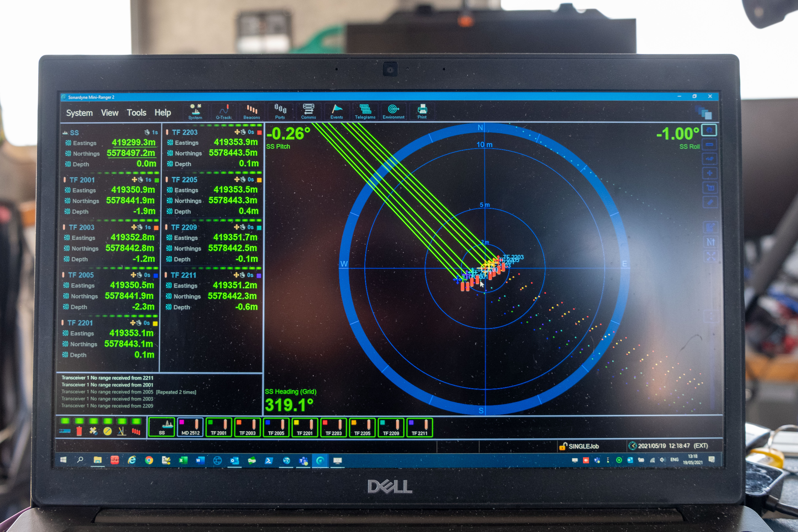Click the SS Heading value 319.1°
The image size is (798, 532).
pyautogui.click(x=289, y=405)
